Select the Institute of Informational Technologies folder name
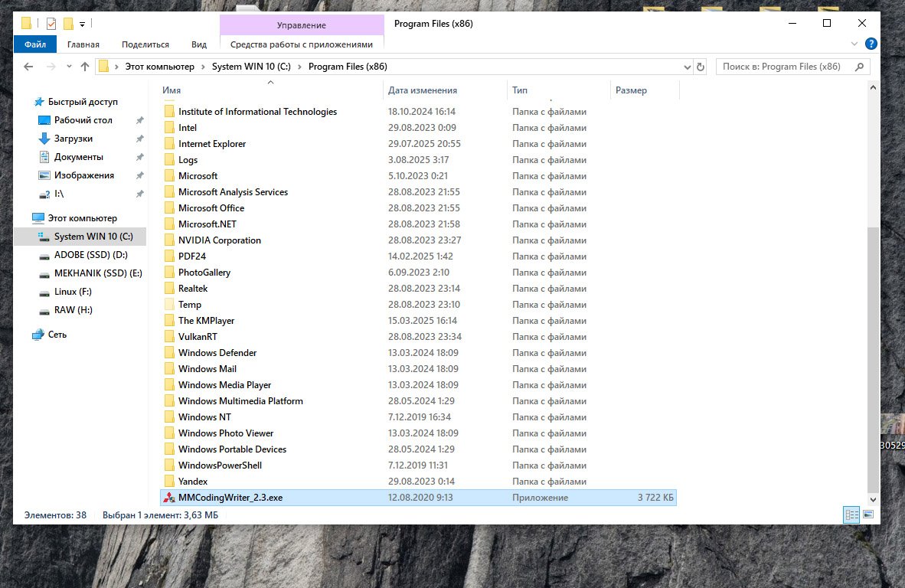Image resolution: width=905 pixels, height=588 pixels. click(257, 112)
